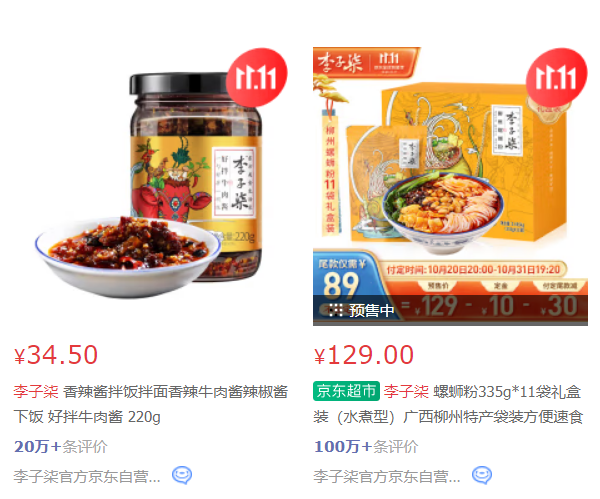
Task: Visit the left 李子柒官方京东自营 store link
Action: (x=87, y=476)
